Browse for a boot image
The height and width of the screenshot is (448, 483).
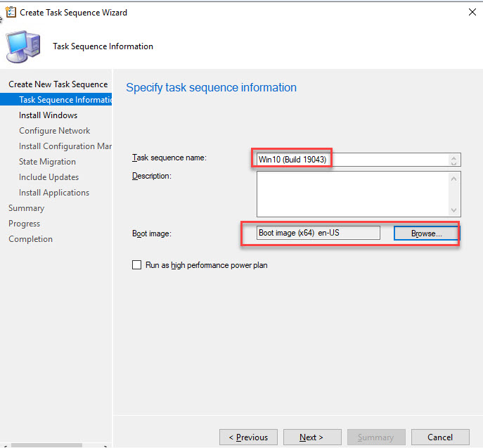coord(426,233)
